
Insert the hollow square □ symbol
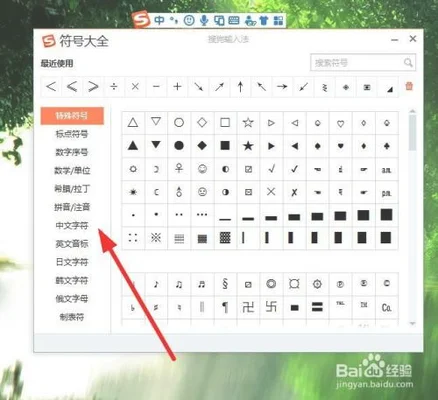(225, 123)
